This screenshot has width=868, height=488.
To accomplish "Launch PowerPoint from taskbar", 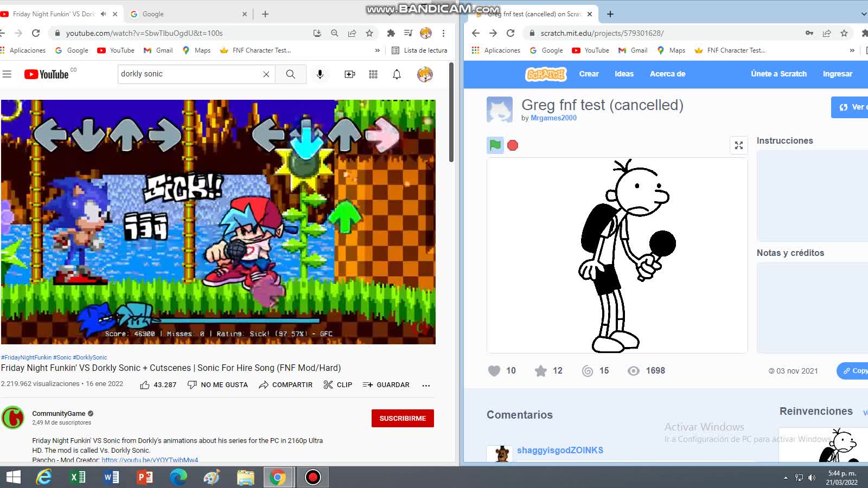I will (145, 477).
